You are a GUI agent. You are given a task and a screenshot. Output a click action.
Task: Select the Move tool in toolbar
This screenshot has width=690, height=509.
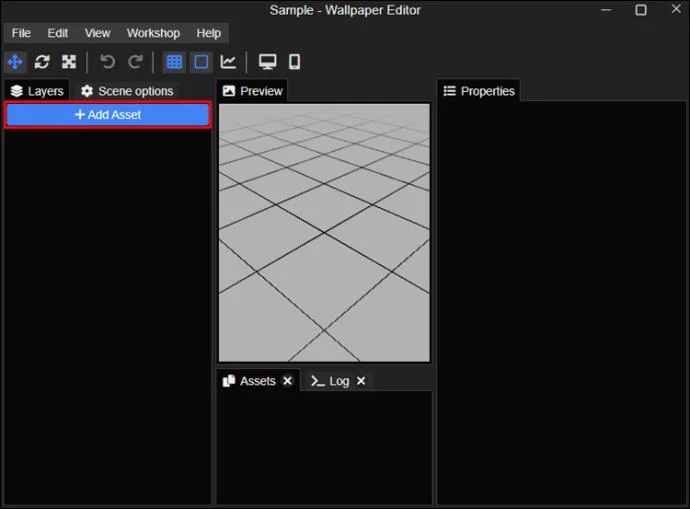pyautogui.click(x=15, y=62)
